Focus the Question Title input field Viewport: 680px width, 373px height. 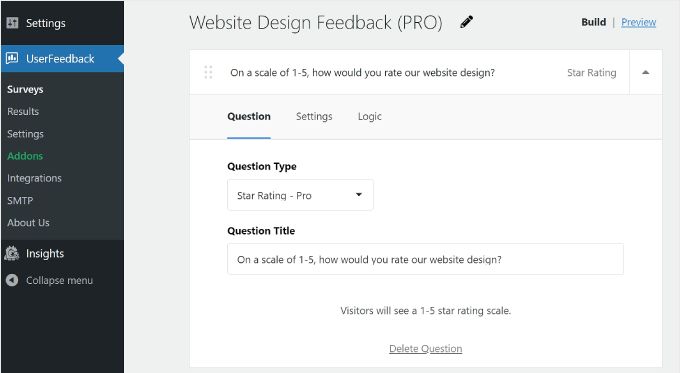tap(425, 259)
